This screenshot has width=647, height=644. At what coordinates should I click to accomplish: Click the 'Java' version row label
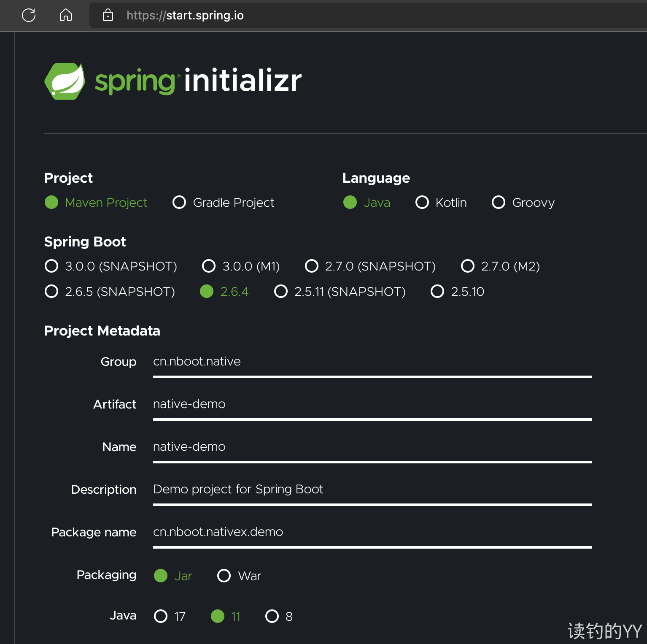tap(123, 616)
